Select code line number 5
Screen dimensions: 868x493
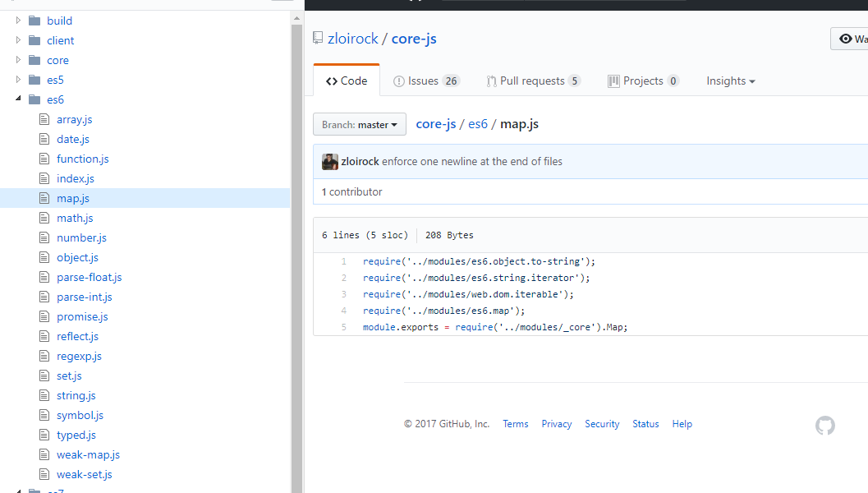pyautogui.click(x=344, y=327)
